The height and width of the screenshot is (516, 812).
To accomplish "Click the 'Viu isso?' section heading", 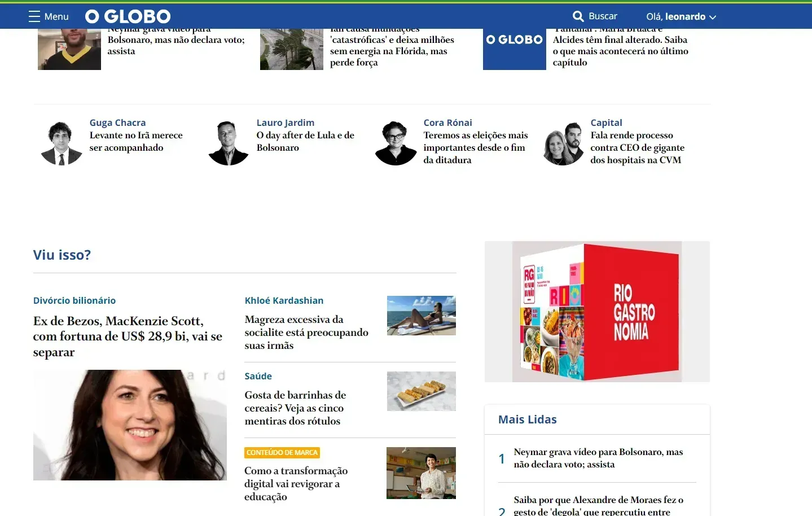I will (x=62, y=255).
